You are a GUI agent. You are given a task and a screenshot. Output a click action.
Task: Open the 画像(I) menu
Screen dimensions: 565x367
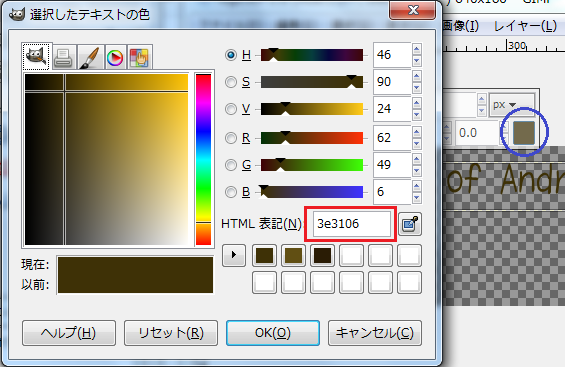pyautogui.click(x=461, y=26)
